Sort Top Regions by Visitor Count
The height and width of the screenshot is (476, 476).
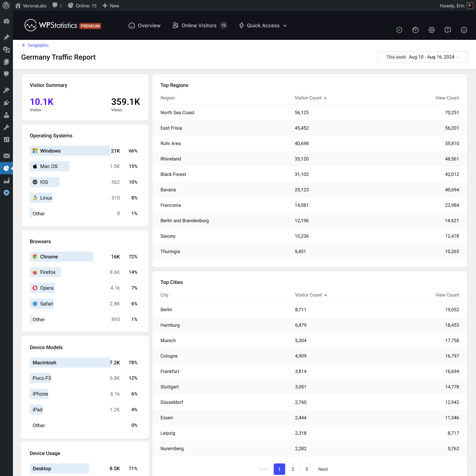311,98
